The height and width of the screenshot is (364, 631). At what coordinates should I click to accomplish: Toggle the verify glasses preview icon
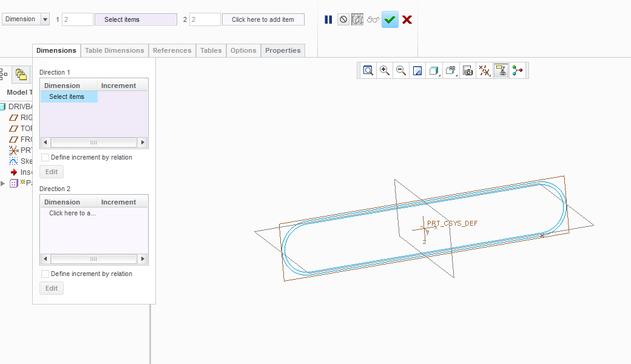[373, 19]
